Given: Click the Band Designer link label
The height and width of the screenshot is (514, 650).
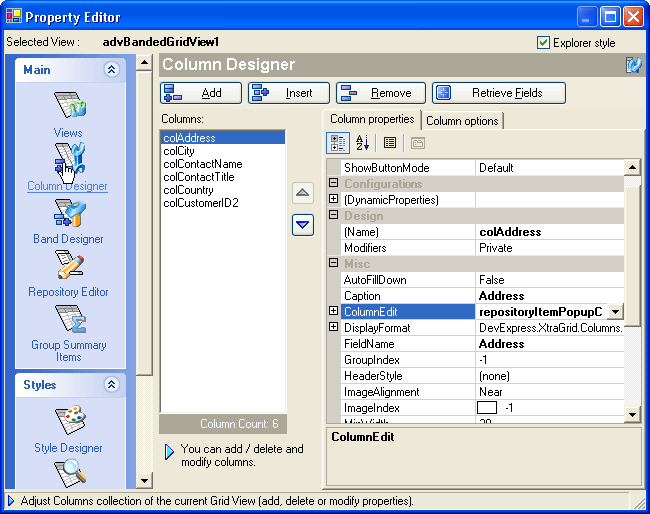Looking at the screenshot, I should 68,239.
